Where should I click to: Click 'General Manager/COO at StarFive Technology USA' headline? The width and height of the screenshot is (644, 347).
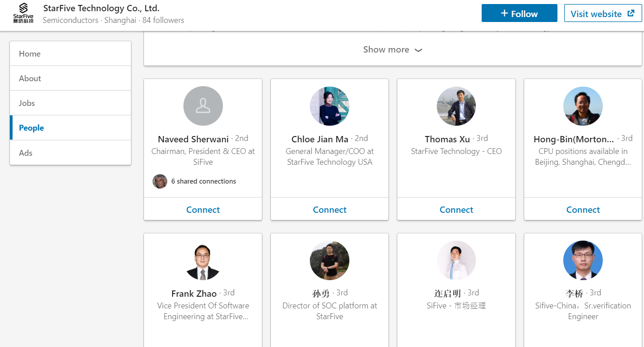point(330,157)
